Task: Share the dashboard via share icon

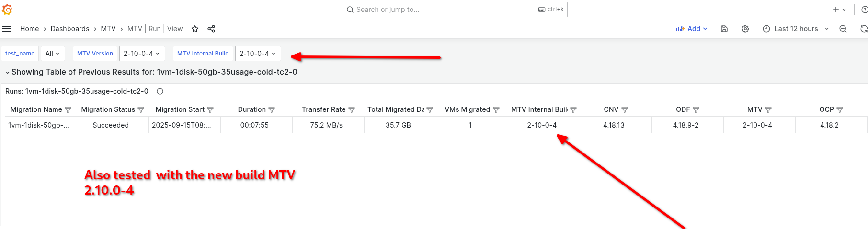Action: point(211,29)
